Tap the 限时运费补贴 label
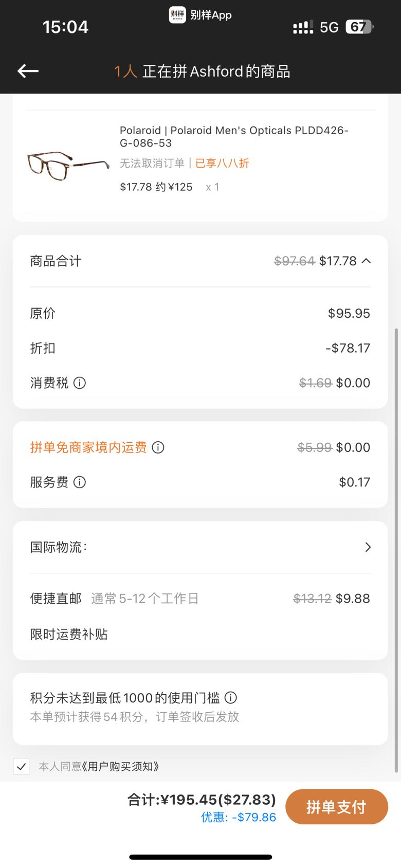The width and height of the screenshot is (401, 868). tap(69, 635)
